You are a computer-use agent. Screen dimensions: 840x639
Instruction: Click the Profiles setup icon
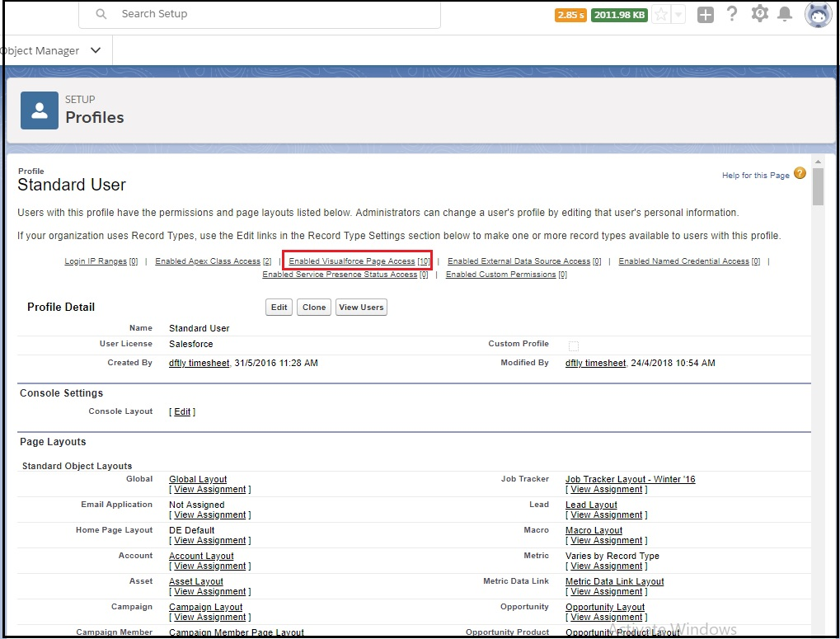[x=39, y=110]
